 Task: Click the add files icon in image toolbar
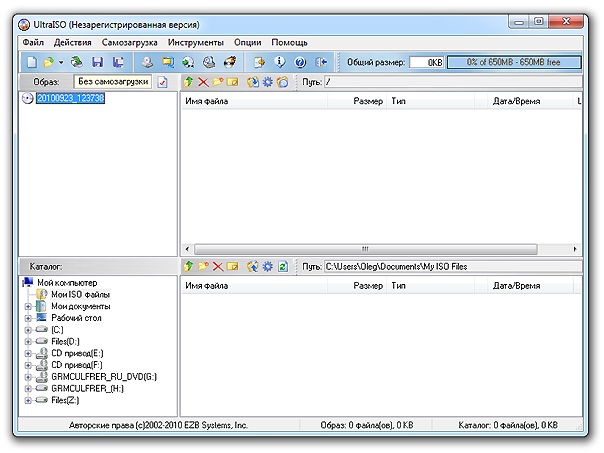tap(253, 82)
